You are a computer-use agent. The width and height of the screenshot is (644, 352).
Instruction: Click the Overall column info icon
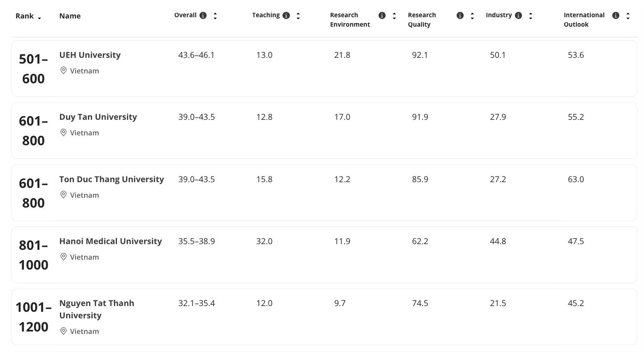point(203,16)
